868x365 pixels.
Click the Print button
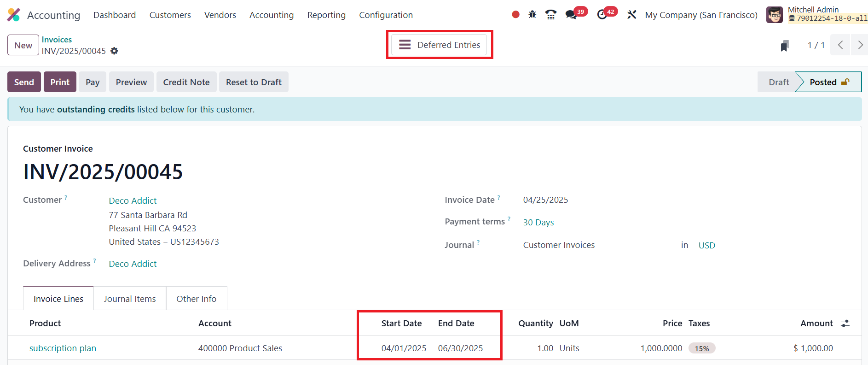pyautogui.click(x=60, y=82)
